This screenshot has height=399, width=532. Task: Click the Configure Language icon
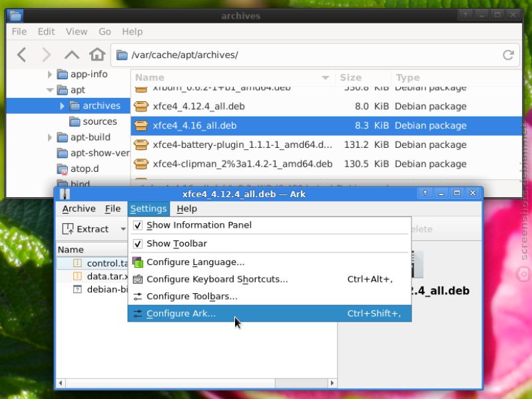(x=137, y=262)
